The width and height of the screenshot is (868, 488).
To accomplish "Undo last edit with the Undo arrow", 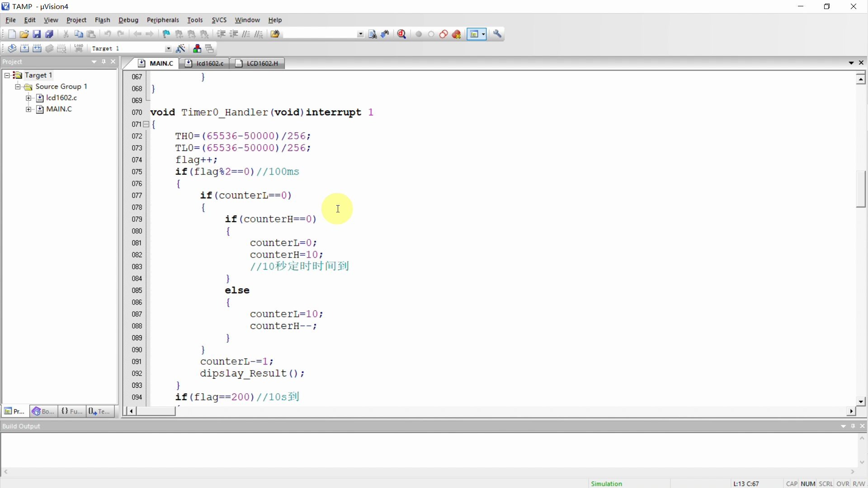I will pyautogui.click(x=108, y=34).
